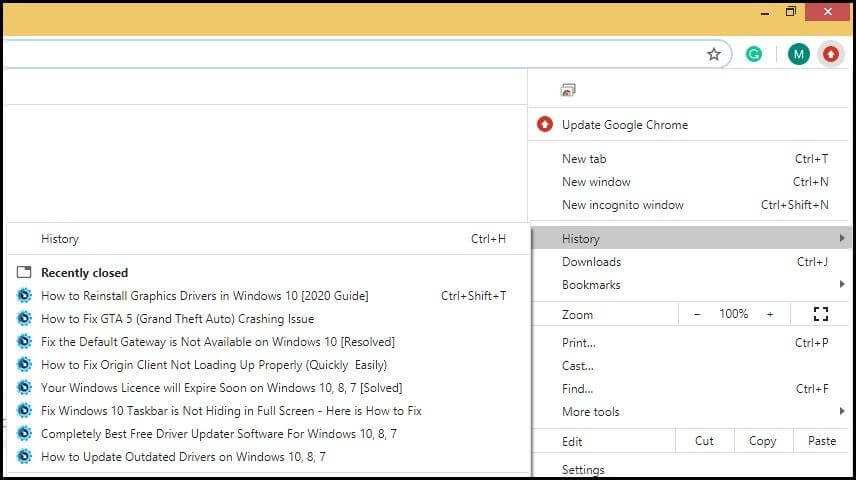The height and width of the screenshot is (480, 856).
Task: Minimize the Chrome window
Action: 765,12
